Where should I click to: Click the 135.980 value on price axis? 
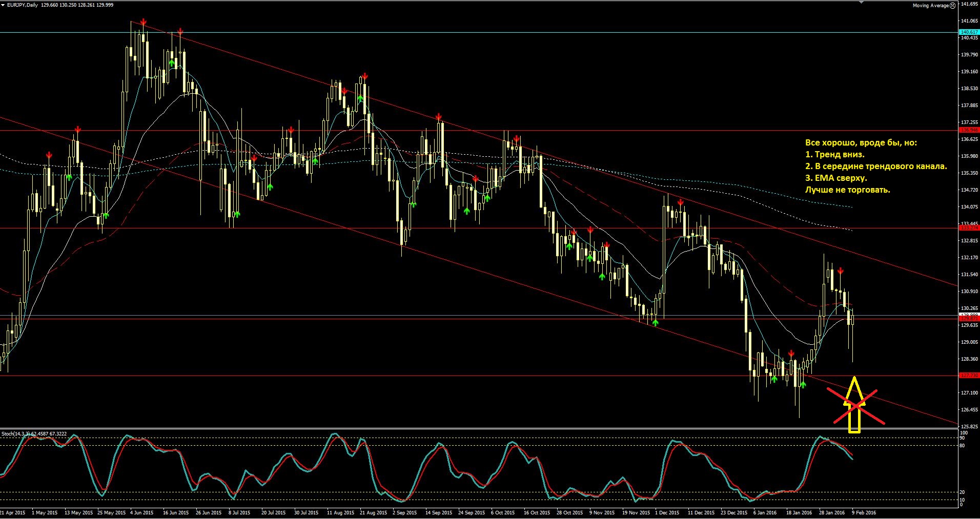[x=970, y=156]
